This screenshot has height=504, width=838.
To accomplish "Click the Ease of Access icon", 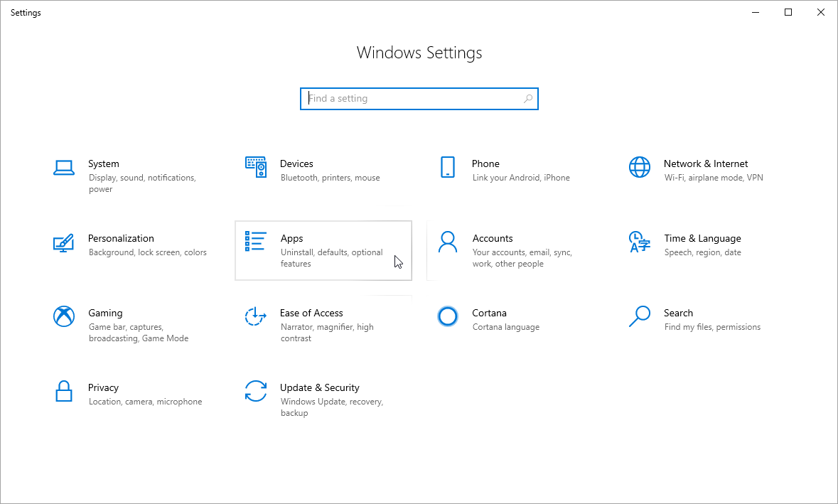I will [x=256, y=316].
